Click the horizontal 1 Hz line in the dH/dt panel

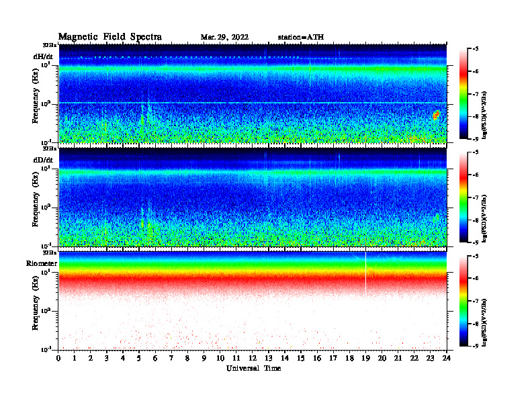click(x=253, y=103)
